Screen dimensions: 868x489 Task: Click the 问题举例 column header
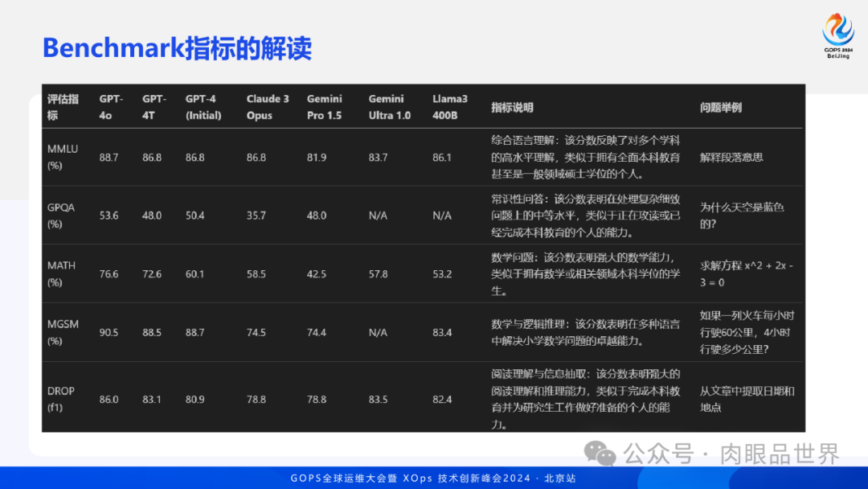click(720, 108)
